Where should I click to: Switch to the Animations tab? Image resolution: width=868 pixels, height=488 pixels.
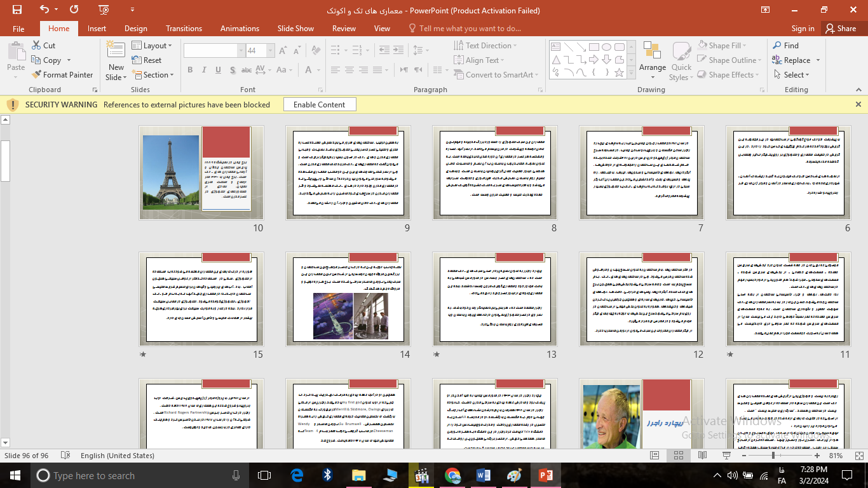point(240,29)
